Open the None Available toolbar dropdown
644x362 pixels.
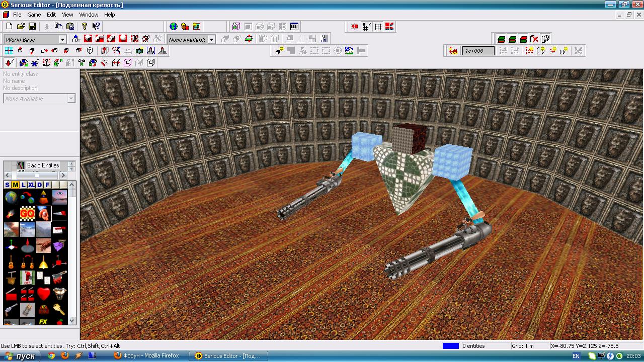(x=212, y=39)
